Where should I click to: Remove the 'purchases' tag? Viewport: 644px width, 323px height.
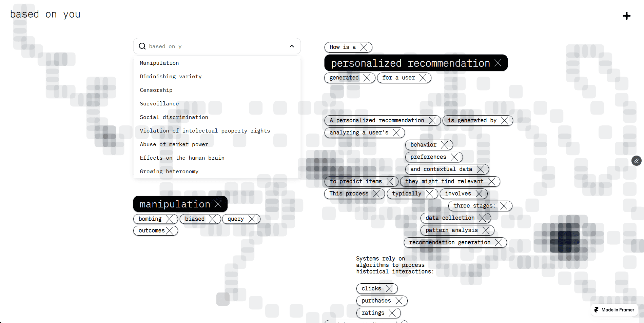(x=399, y=301)
